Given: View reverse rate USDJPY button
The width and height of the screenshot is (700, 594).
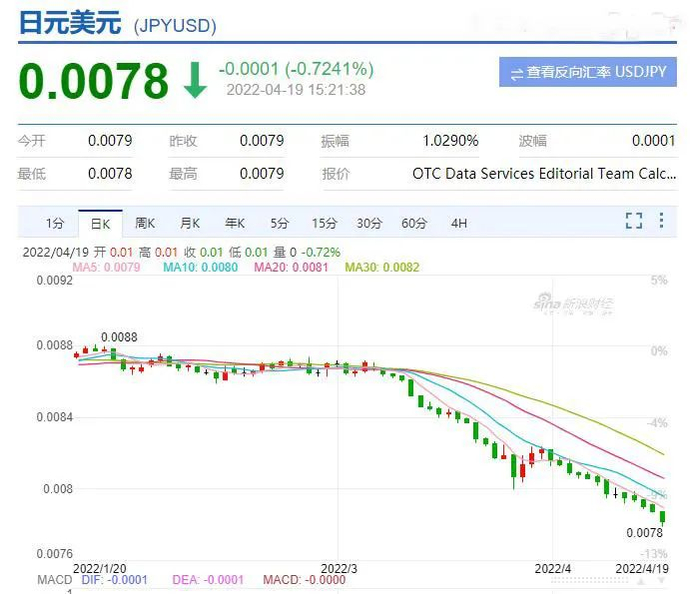Looking at the screenshot, I should pyautogui.click(x=588, y=72).
